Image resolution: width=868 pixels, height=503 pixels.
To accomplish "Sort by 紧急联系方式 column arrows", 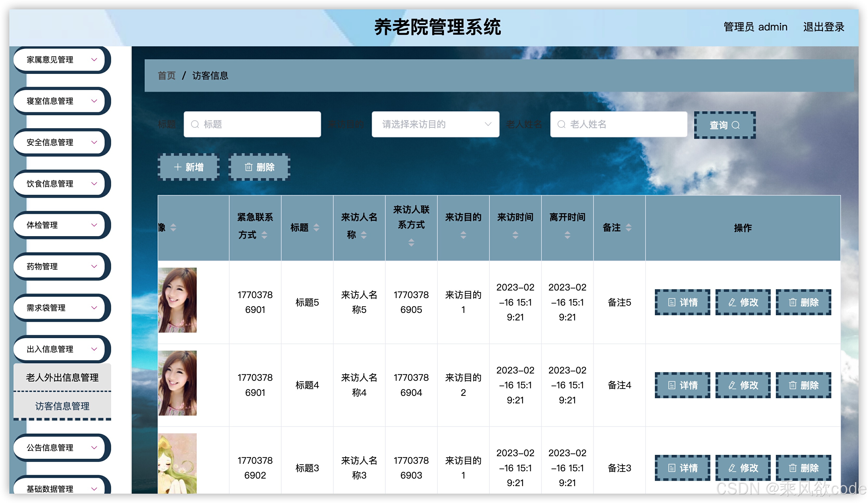I will [264, 235].
